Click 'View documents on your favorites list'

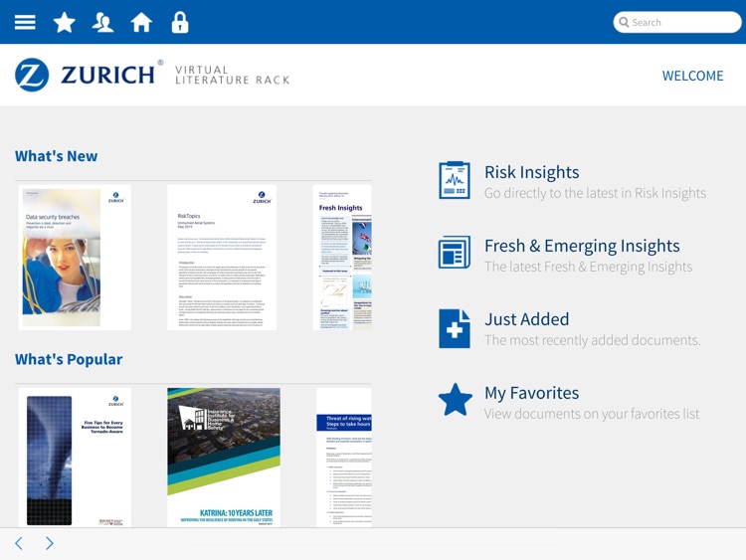[x=592, y=414]
